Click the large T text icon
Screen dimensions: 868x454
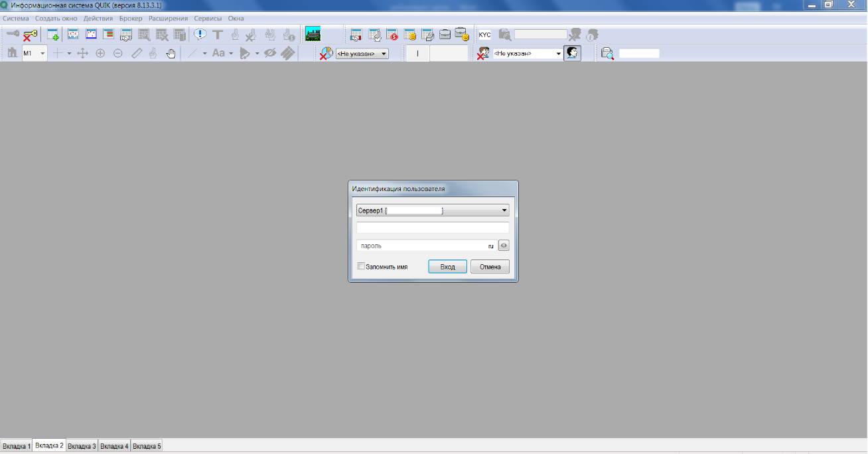[217, 35]
